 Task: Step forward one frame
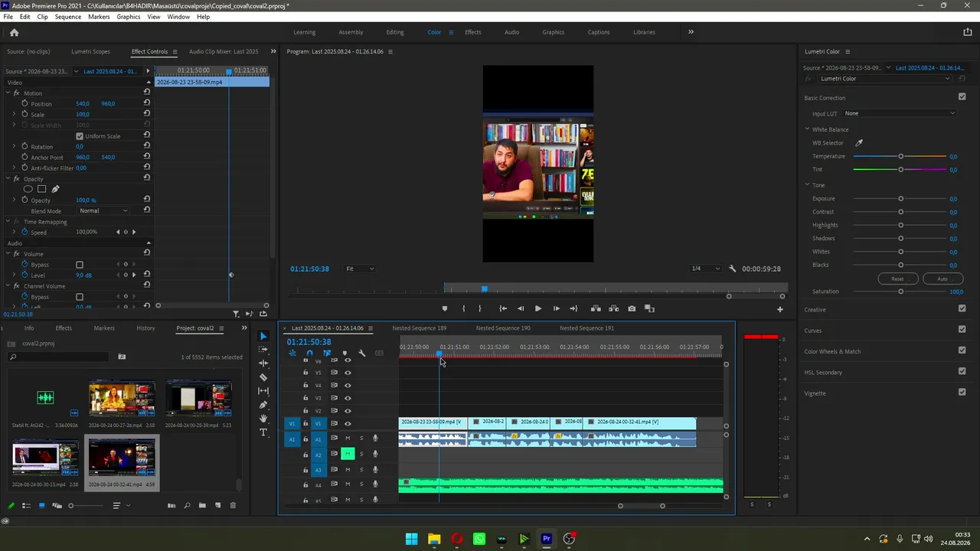tap(556, 308)
